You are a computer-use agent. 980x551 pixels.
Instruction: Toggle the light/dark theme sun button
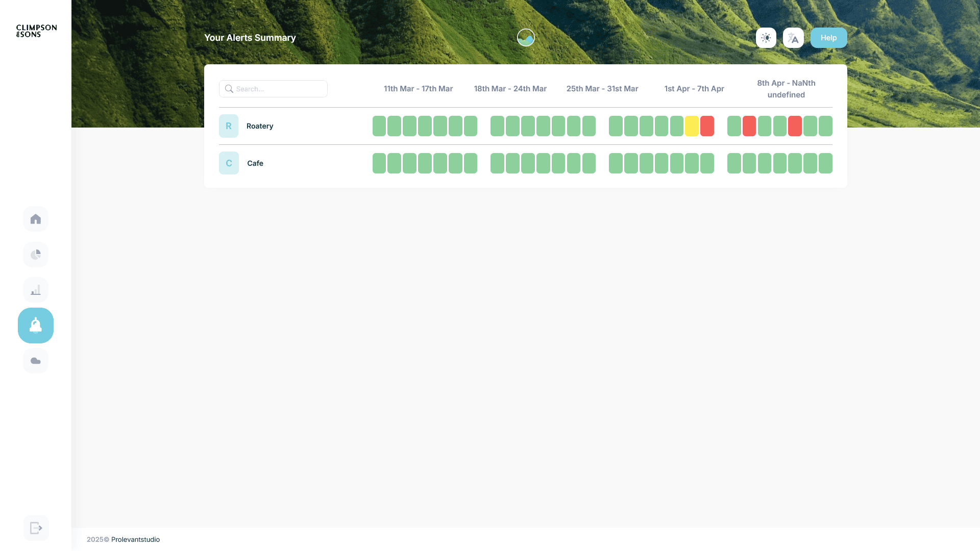click(766, 38)
